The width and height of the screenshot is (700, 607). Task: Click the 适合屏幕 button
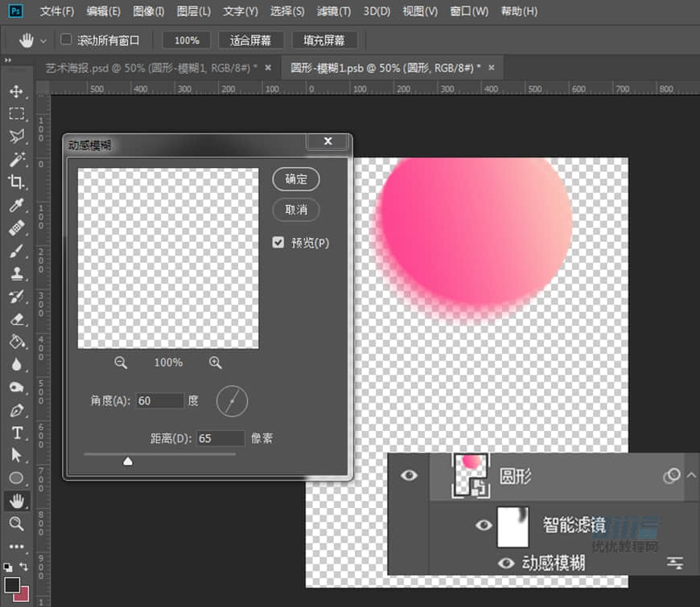pyautogui.click(x=250, y=40)
